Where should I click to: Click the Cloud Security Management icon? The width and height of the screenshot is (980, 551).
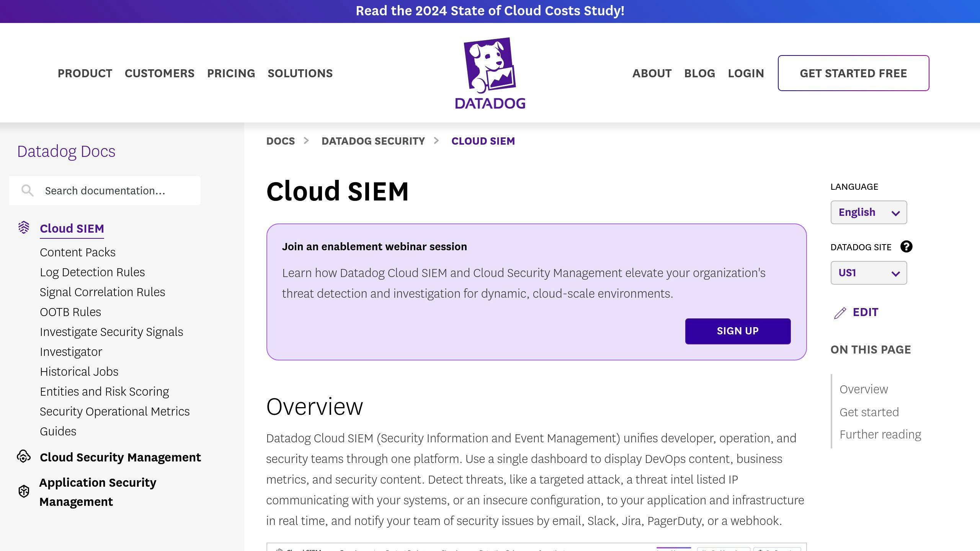click(x=24, y=456)
